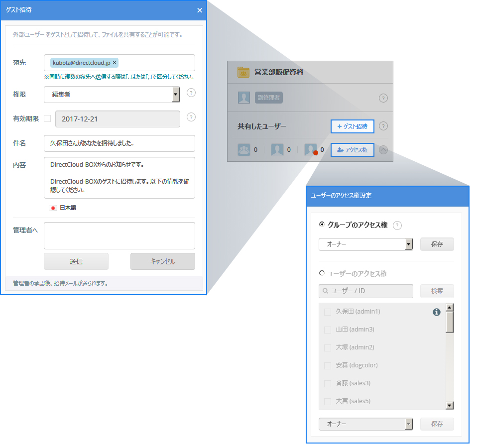The height and width of the screenshot is (448, 478).
Task: Click the アクセス権 button
Action: [352, 150]
